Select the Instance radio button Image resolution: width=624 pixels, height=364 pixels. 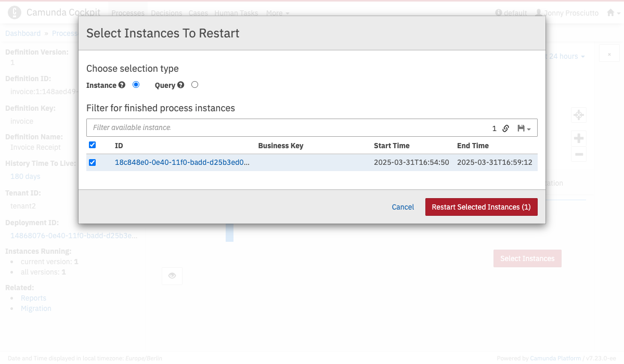click(x=136, y=85)
